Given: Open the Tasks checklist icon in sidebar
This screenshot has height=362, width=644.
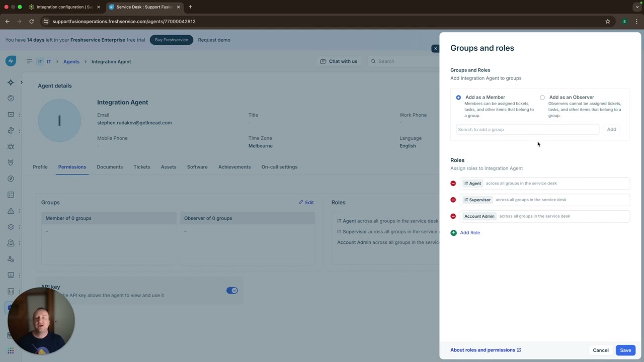Looking at the screenshot, I should click(11, 195).
